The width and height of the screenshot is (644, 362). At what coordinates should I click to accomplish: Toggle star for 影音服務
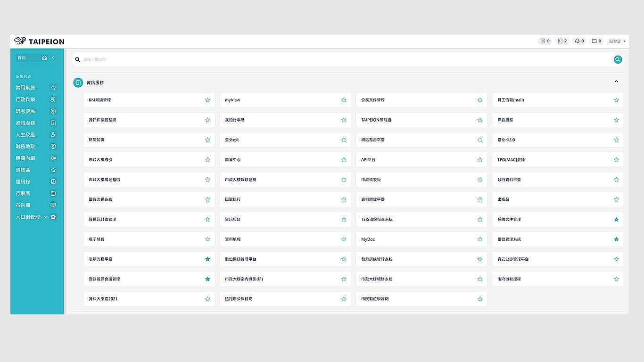point(616,120)
